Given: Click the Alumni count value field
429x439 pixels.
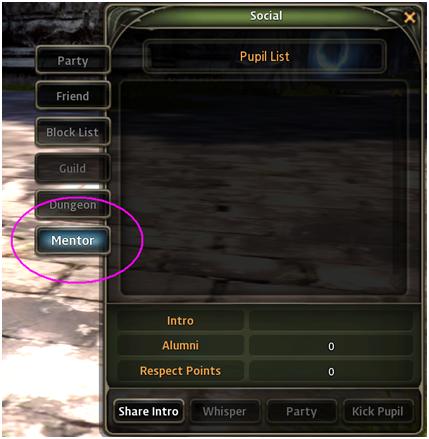Looking at the screenshot, I should pyautogui.click(x=331, y=346).
